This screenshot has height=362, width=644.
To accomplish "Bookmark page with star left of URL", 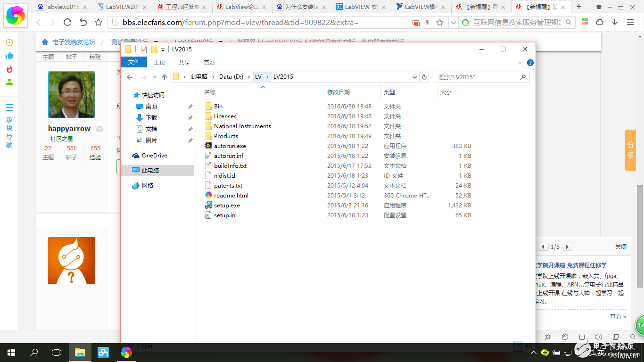I will tap(99, 22).
